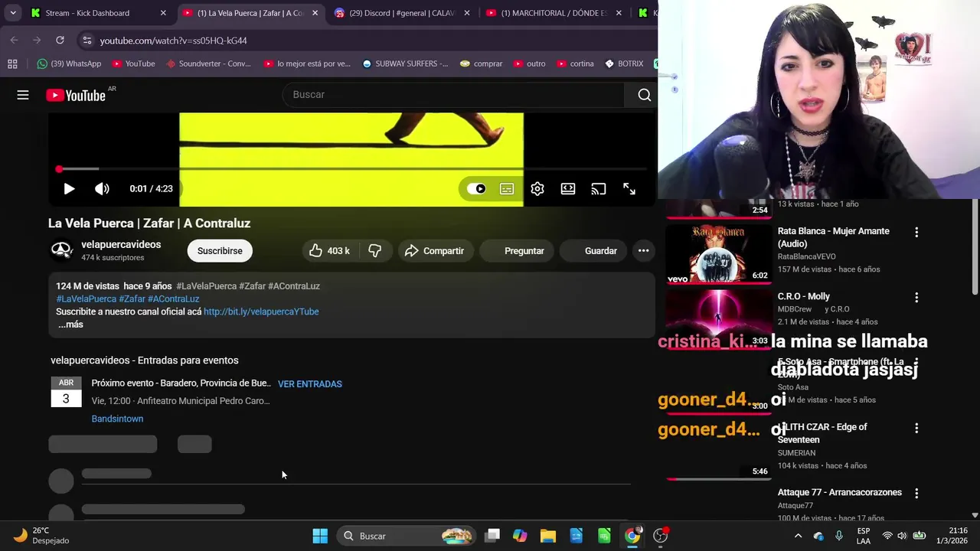
Task: Open more actions ellipsis beside Guardar
Action: click(643, 251)
